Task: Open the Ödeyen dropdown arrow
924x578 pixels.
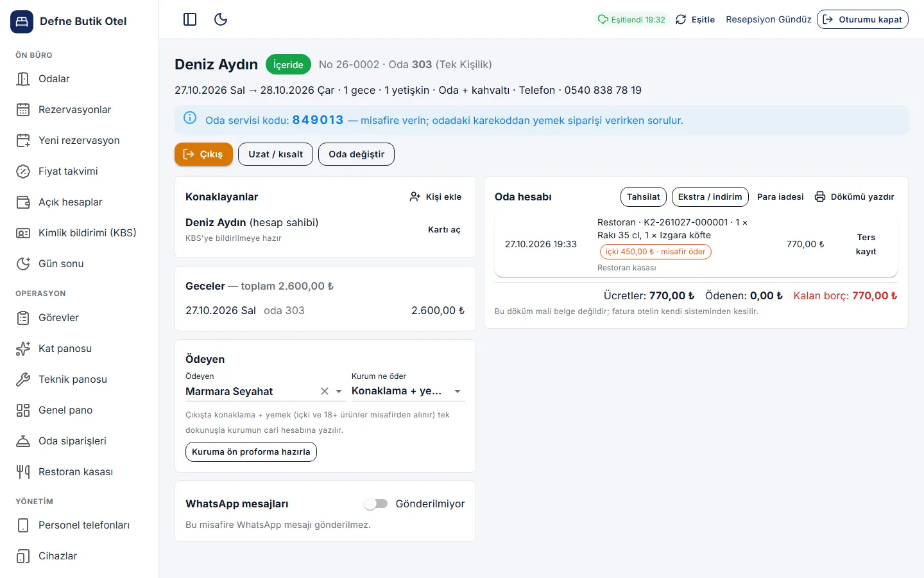Action: click(x=339, y=391)
